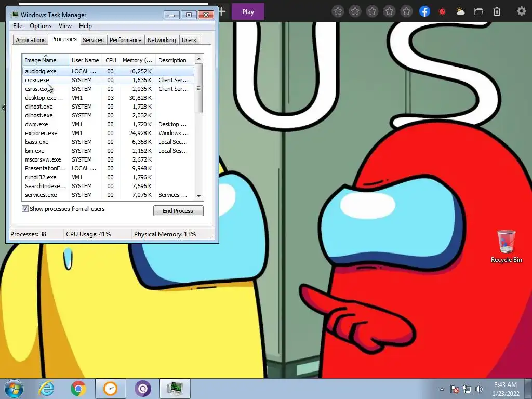Select the lsass.exe process
Screen dimensions: 532x399
point(108,142)
